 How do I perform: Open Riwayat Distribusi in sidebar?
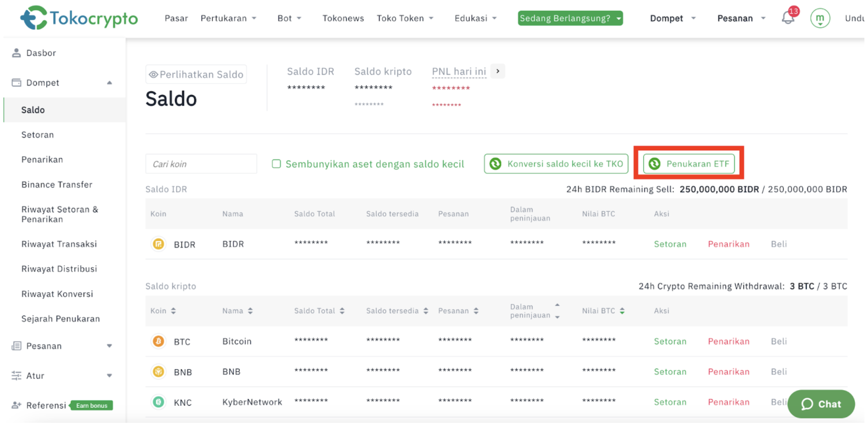pyautogui.click(x=59, y=269)
